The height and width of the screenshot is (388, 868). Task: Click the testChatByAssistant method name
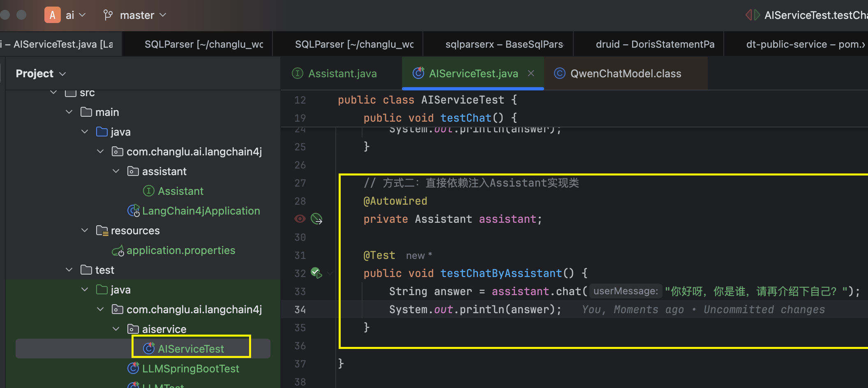pos(501,273)
